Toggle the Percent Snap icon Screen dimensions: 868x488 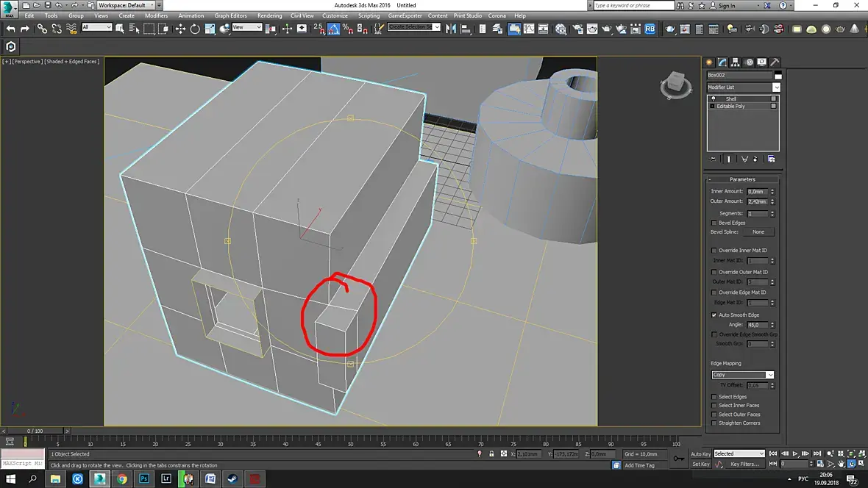point(348,29)
